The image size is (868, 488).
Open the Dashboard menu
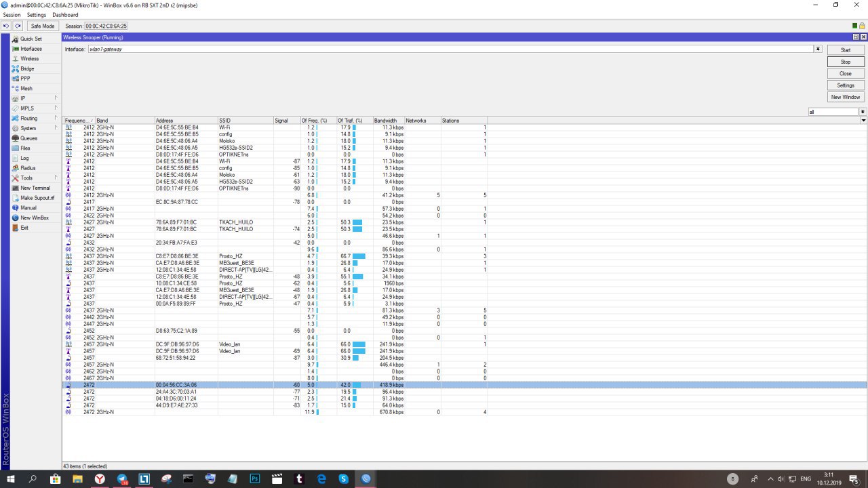(65, 15)
